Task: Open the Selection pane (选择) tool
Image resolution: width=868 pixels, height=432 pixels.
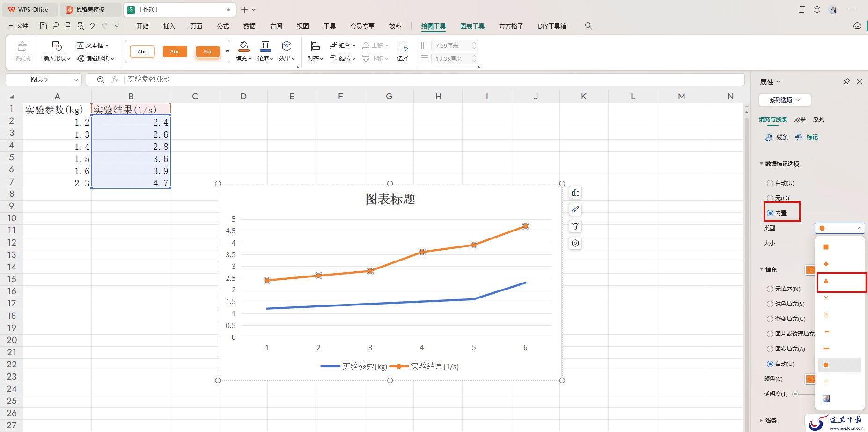Action: [x=403, y=51]
